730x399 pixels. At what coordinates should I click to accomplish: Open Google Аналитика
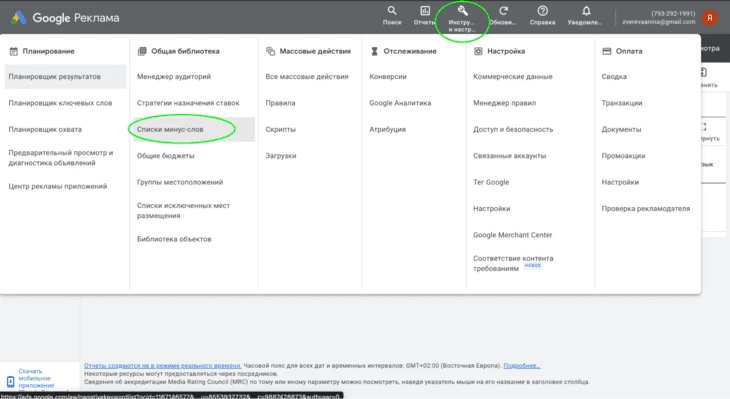tap(400, 103)
